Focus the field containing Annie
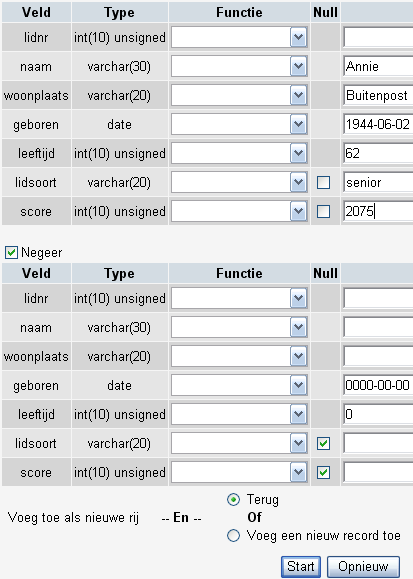This screenshot has width=413, height=579. tap(378, 66)
